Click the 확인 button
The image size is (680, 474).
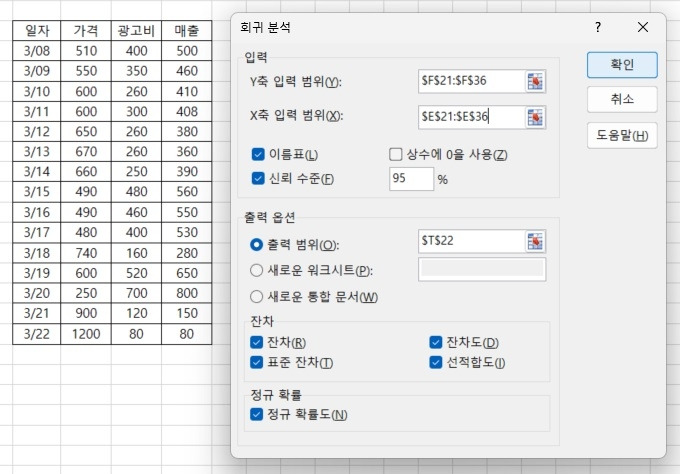pyautogui.click(x=622, y=65)
